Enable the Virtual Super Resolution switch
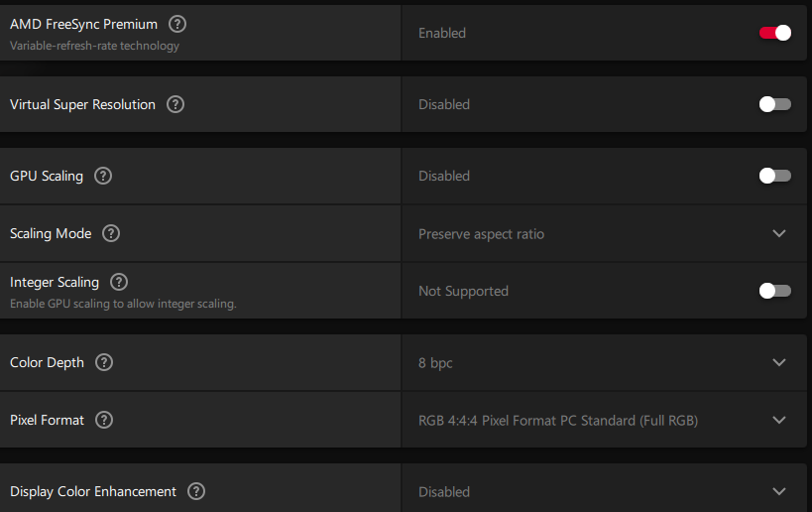 (775, 104)
